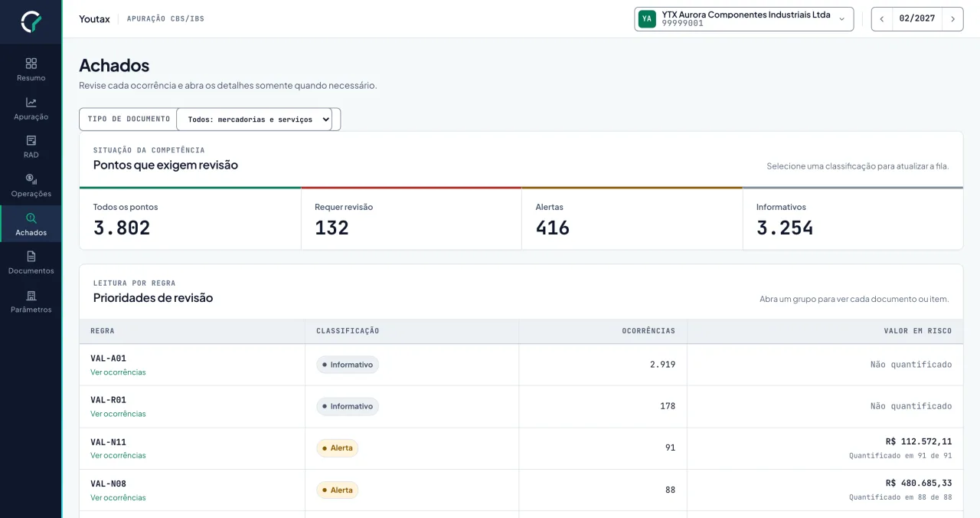
Task: Click the 02/2027 period field
Action: pyautogui.click(x=917, y=19)
